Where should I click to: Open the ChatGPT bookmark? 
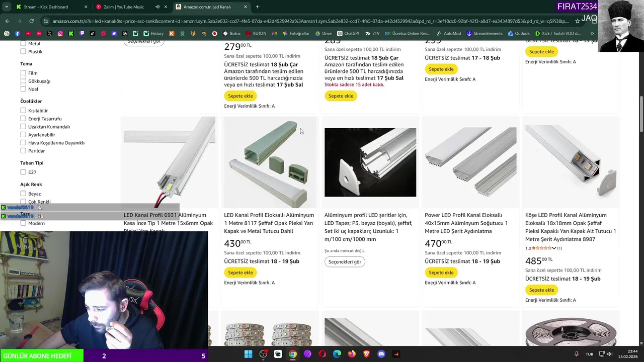tap(348, 34)
